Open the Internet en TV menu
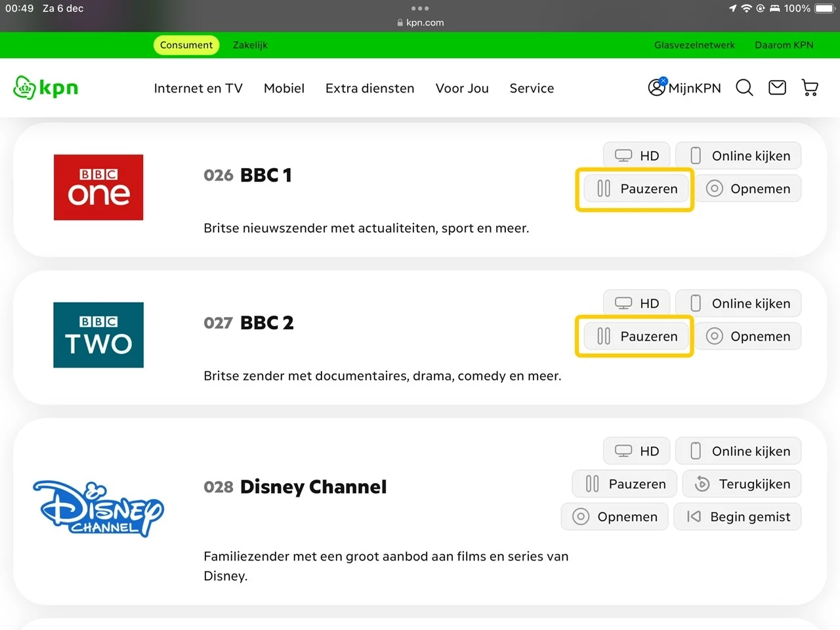The width and height of the screenshot is (840, 630). (198, 88)
